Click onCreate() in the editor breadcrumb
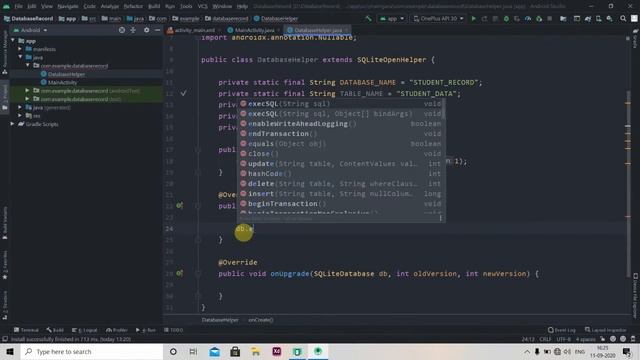This screenshot has width=640, height=360. pos(260,320)
